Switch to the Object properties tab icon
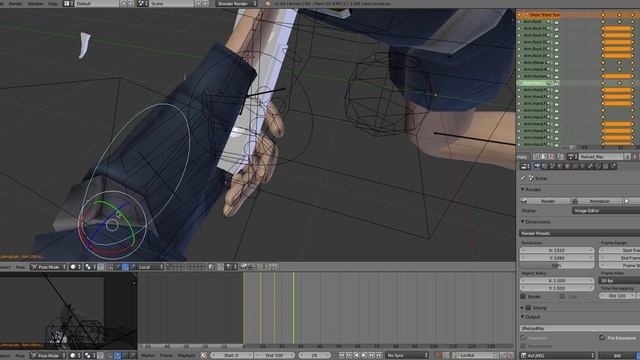 tap(567, 166)
